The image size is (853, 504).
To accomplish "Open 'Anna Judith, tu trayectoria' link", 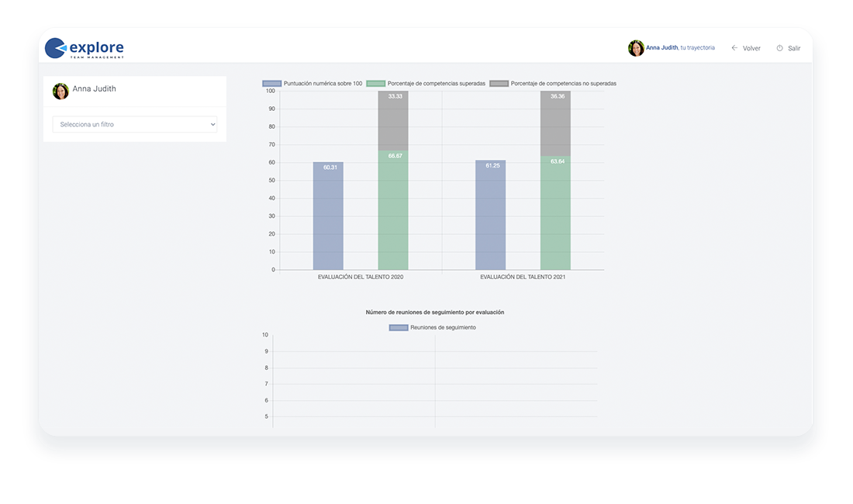I will (x=680, y=48).
